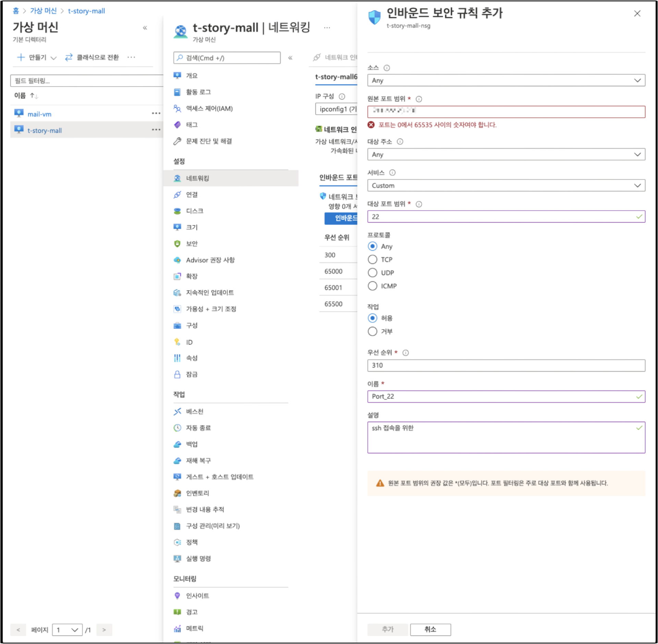Click the info icon beside 서비스
658x644 pixels.
pos(392,173)
